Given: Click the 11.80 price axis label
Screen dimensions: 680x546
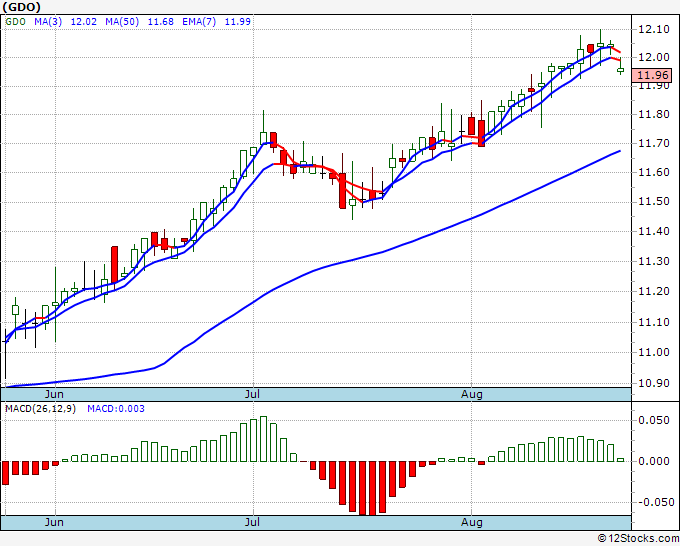Looking at the screenshot, I should coord(654,114).
